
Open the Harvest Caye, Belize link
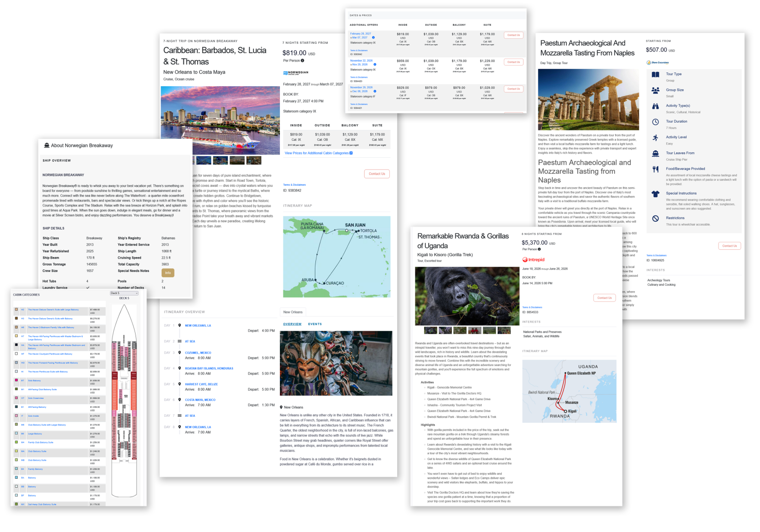point(201,384)
